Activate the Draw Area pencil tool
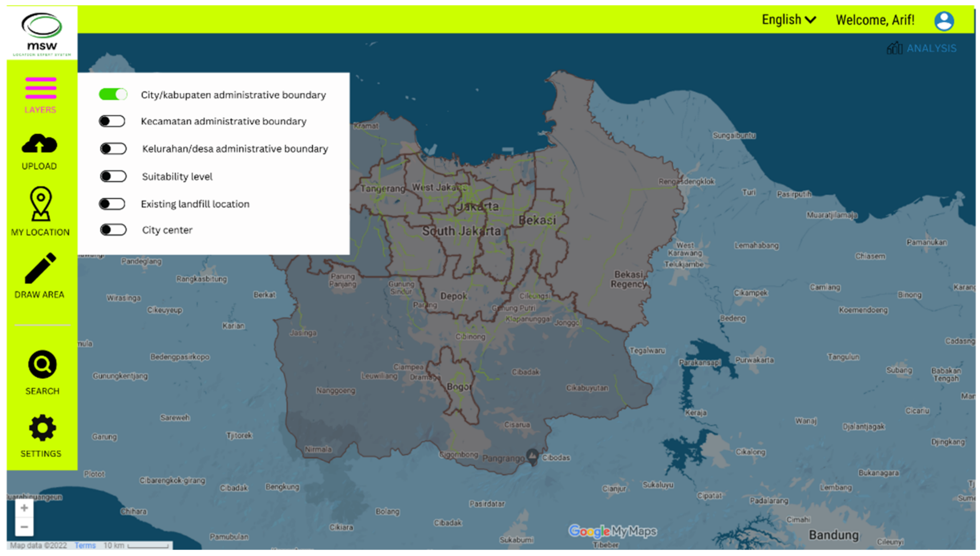Viewport: 980px width, 556px height. pyautogui.click(x=40, y=268)
